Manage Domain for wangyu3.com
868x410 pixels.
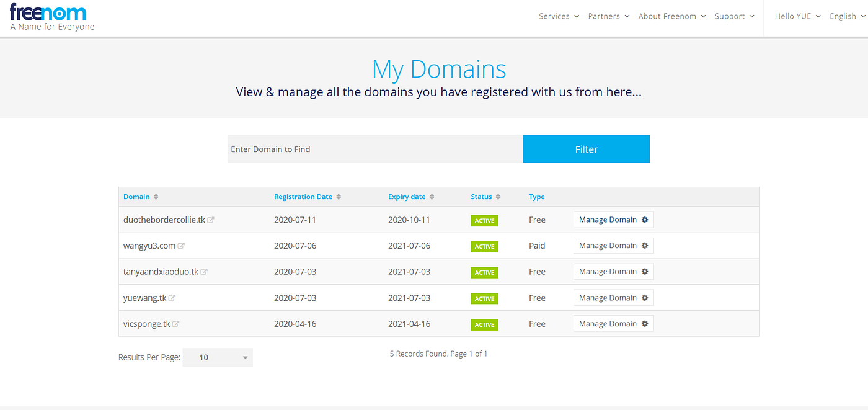coord(614,246)
